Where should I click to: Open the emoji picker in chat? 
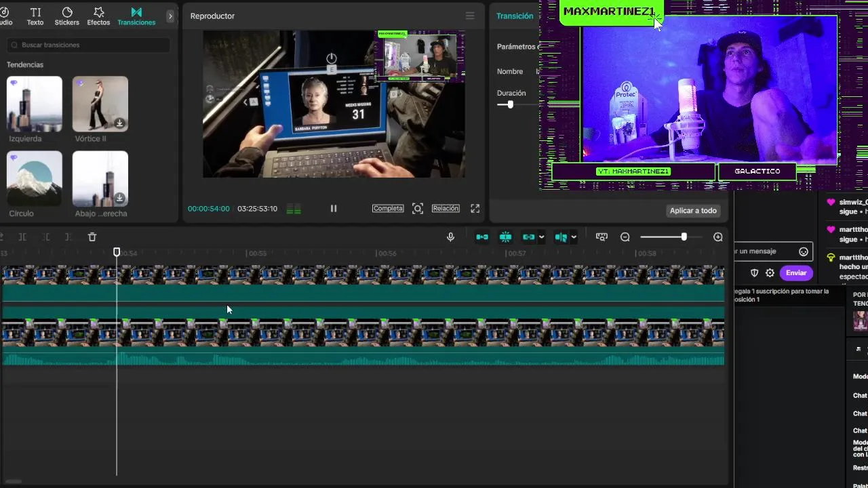pos(804,251)
